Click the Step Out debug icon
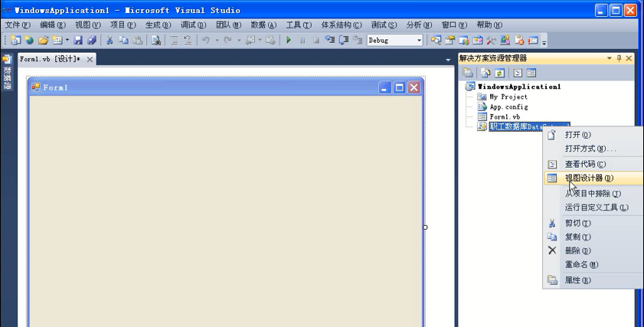The image size is (644, 327). (x=358, y=41)
